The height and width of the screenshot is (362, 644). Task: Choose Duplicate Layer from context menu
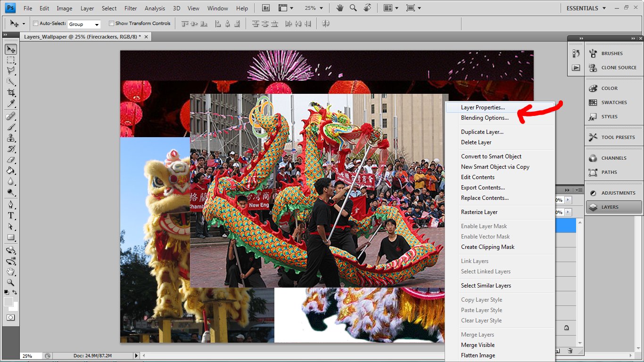coord(482,132)
